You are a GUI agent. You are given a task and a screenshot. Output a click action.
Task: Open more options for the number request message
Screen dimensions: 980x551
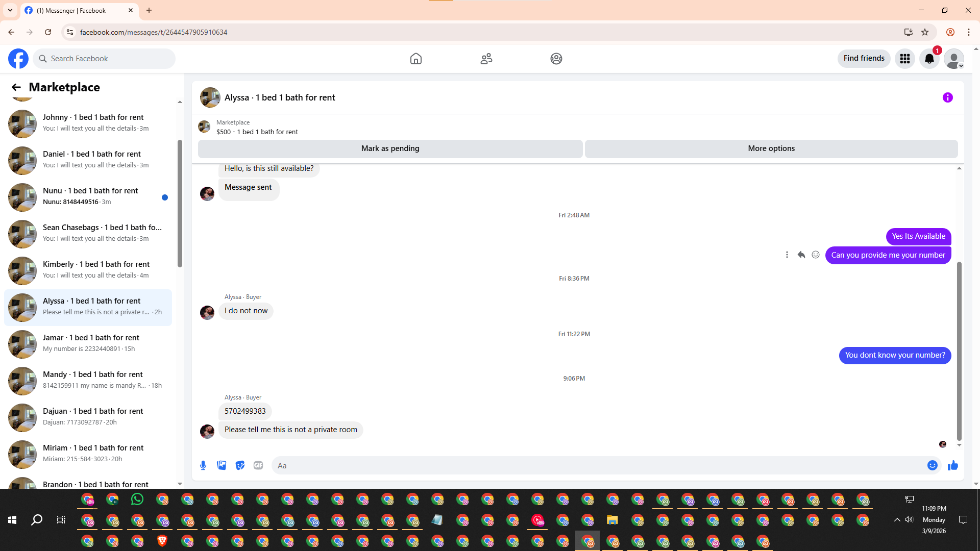[787, 255]
